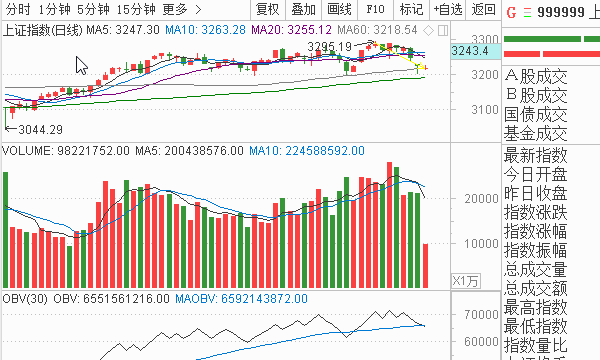Click the MA20: 3255.12 indicator value
The image size is (600, 360).
(x=292, y=30)
